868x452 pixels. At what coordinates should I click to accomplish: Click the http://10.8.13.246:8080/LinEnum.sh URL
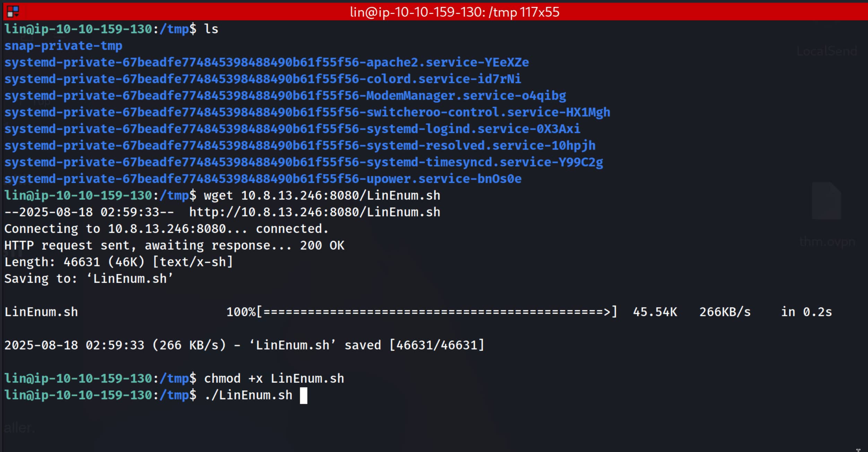coord(314,212)
